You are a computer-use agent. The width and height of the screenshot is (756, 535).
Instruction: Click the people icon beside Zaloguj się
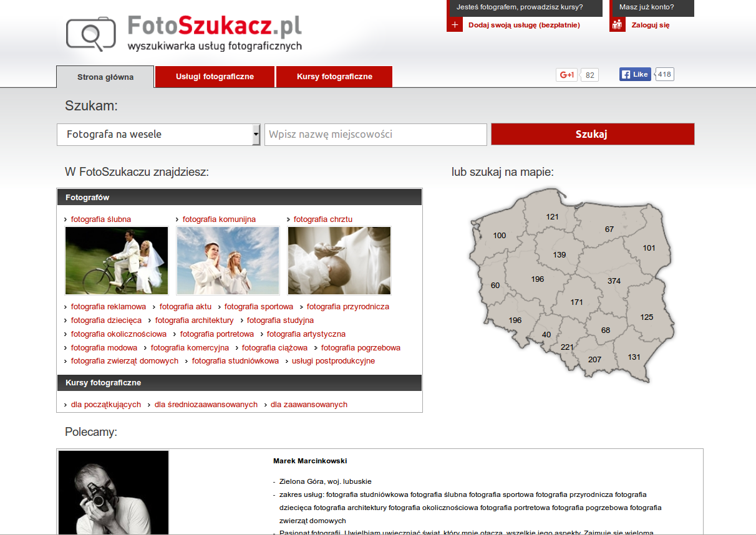(x=618, y=25)
